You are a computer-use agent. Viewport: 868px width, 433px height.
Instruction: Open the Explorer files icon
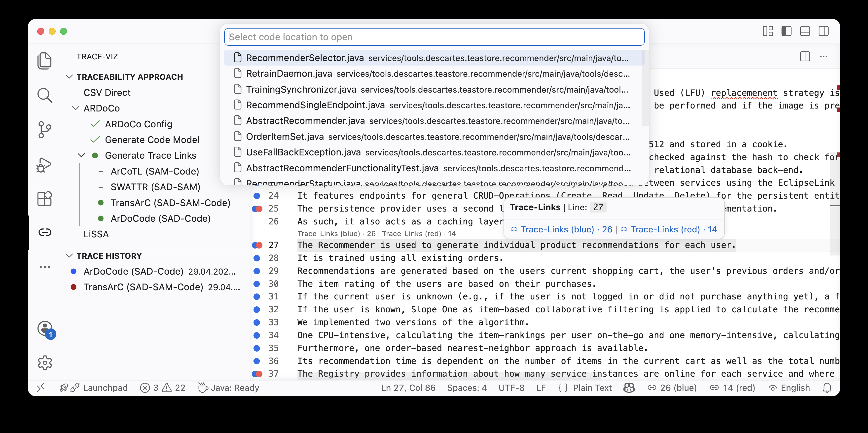pos(44,61)
